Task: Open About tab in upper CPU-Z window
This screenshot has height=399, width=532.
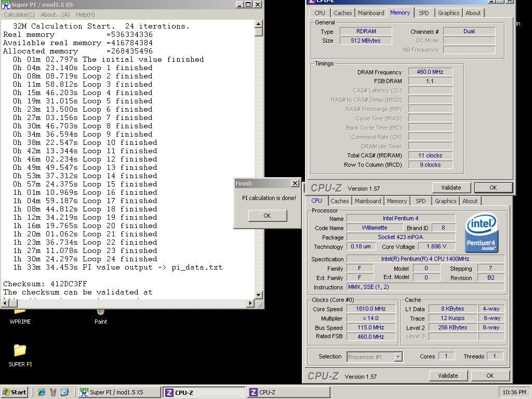Action: [x=473, y=13]
